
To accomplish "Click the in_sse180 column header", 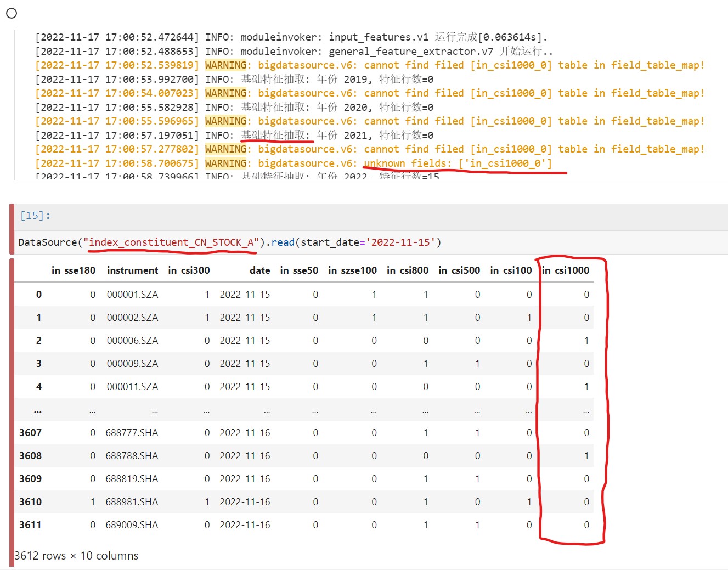I will [x=74, y=270].
